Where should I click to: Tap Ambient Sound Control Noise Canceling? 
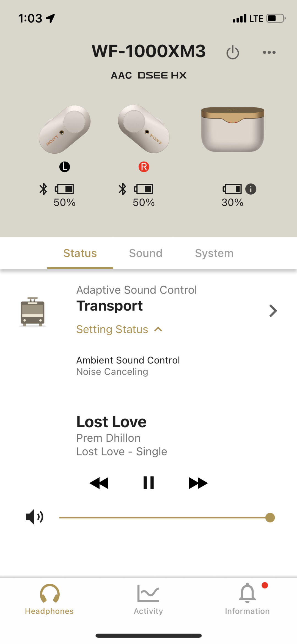(x=128, y=366)
